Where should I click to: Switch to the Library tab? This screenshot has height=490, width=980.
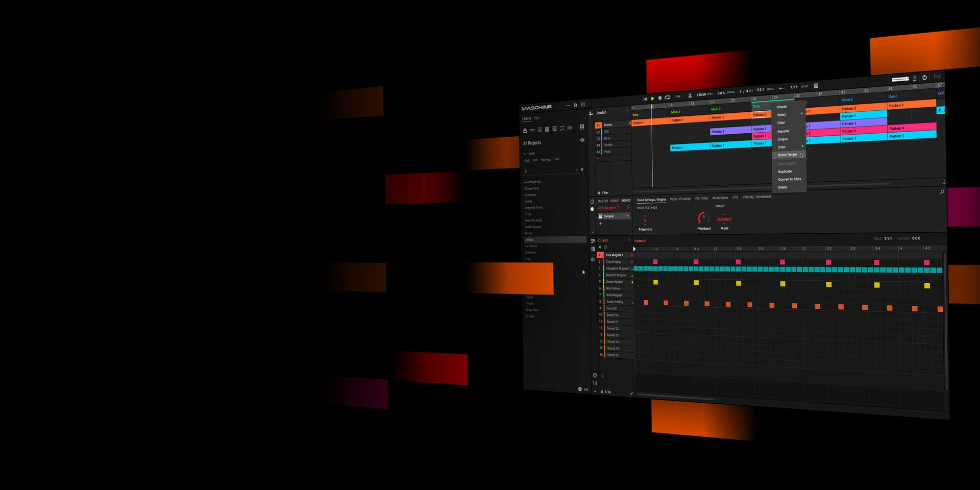click(527, 118)
